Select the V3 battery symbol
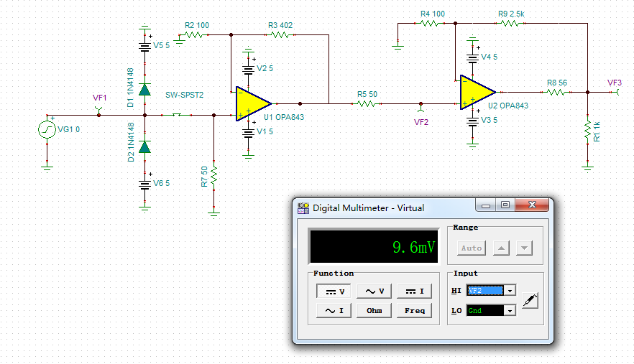The height and width of the screenshot is (364, 634). point(472,121)
